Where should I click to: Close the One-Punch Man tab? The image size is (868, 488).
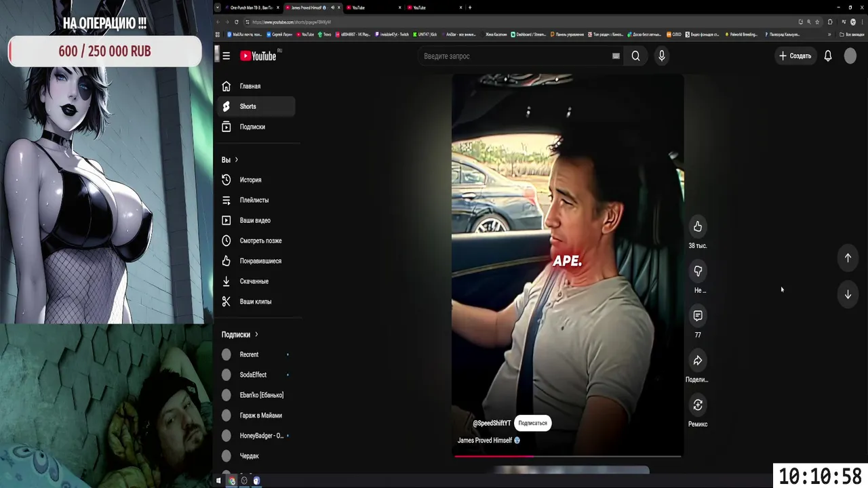tap(277, 7)
